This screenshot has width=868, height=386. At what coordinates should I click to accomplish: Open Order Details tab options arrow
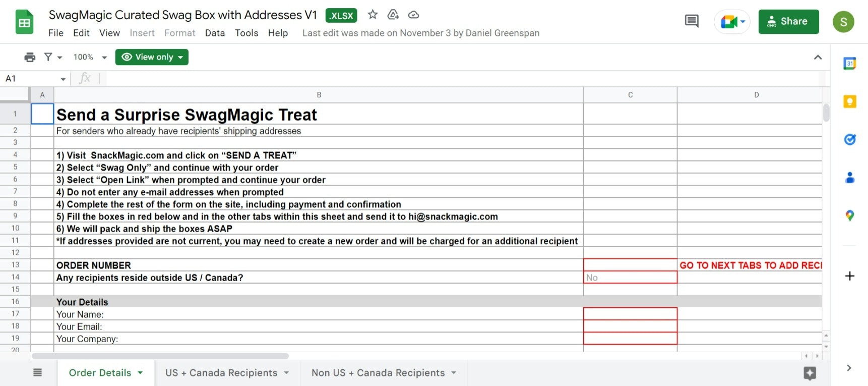coord(140,373)
